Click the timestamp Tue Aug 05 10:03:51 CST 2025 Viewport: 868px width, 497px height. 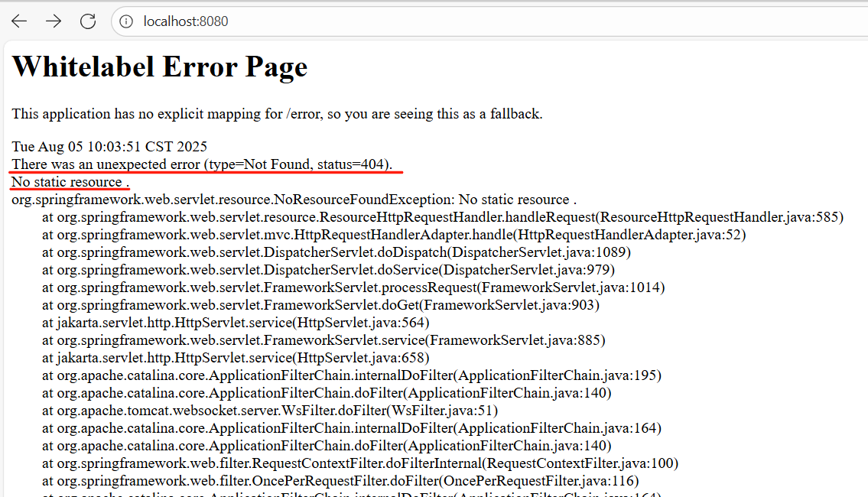point(109,147)
